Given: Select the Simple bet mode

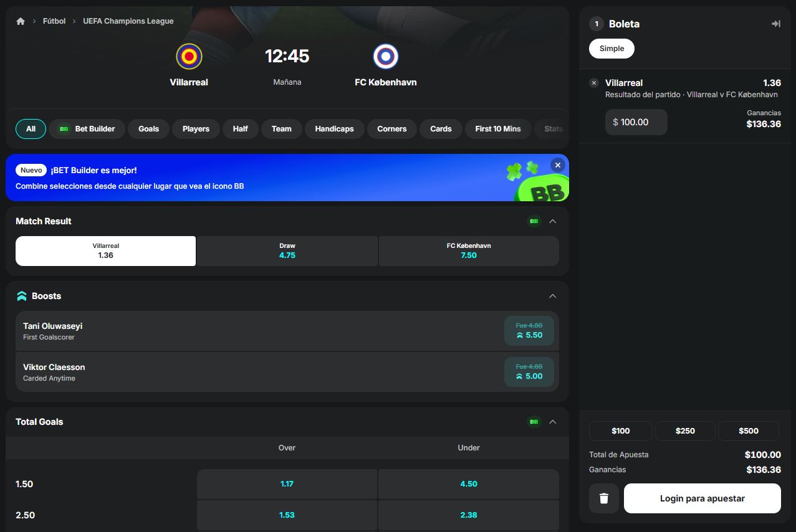Looking at the screenshot, I should 611,48.
